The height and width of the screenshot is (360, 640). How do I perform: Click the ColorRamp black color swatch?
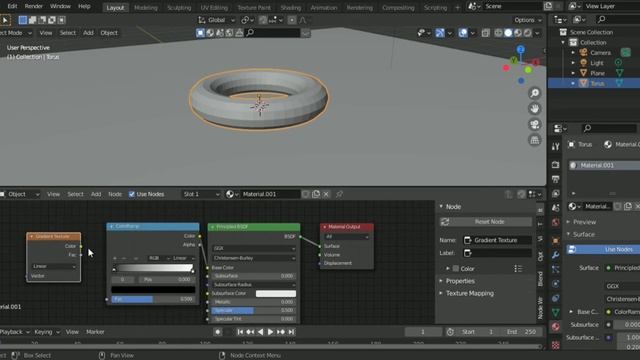(x=153, y=290)
